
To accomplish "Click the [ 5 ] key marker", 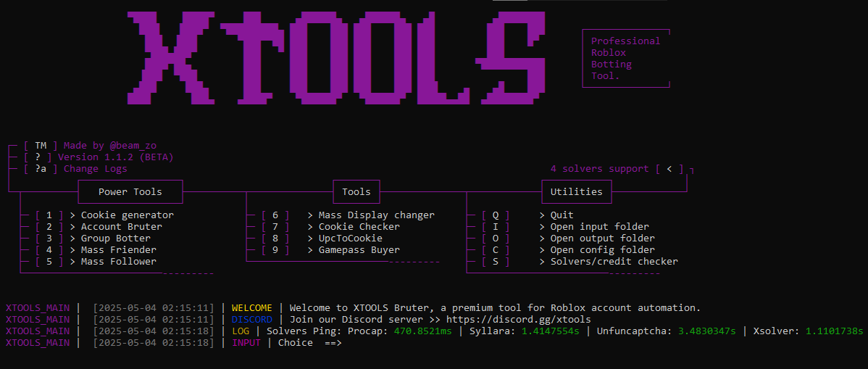I will (x=49, y=262).
